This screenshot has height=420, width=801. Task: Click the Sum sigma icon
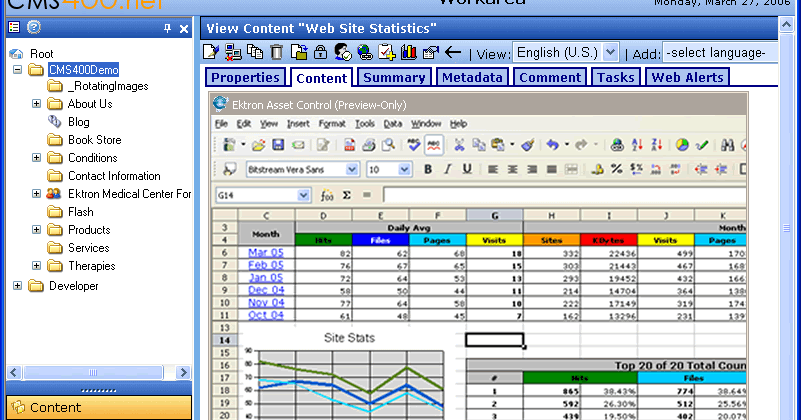tap(347, 195)
